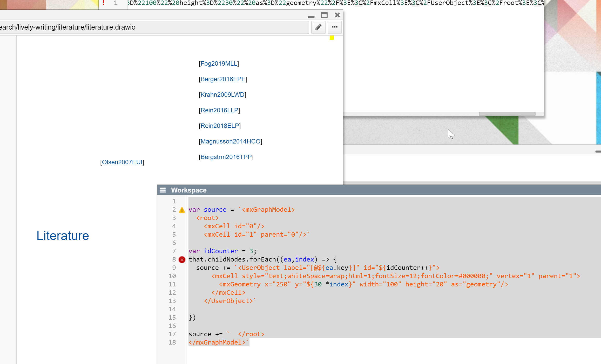Maximize the literature.drawio window
Screen dimensions: 601x364
[324, 15]
